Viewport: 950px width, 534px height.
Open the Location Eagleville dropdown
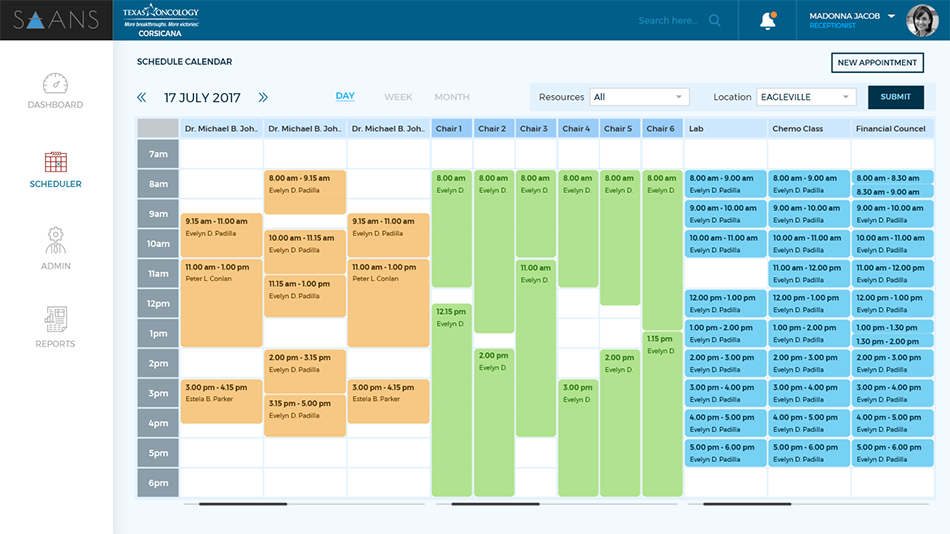[x=806, y=97]
